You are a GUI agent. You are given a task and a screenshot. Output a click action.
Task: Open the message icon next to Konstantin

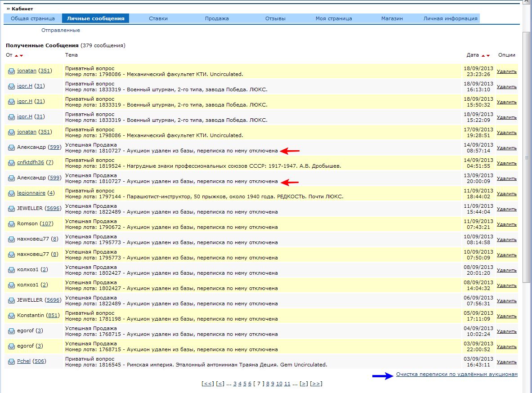[x=11, y=316]
